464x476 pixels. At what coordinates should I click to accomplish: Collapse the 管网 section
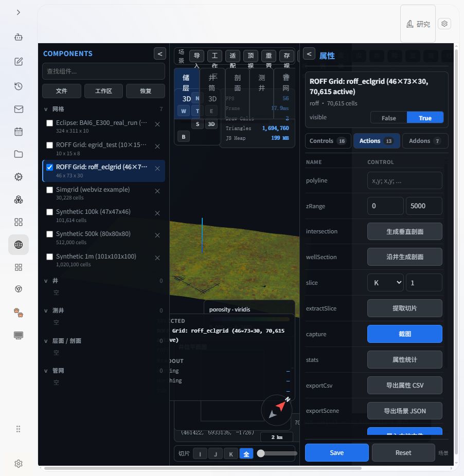coord(46,371)
